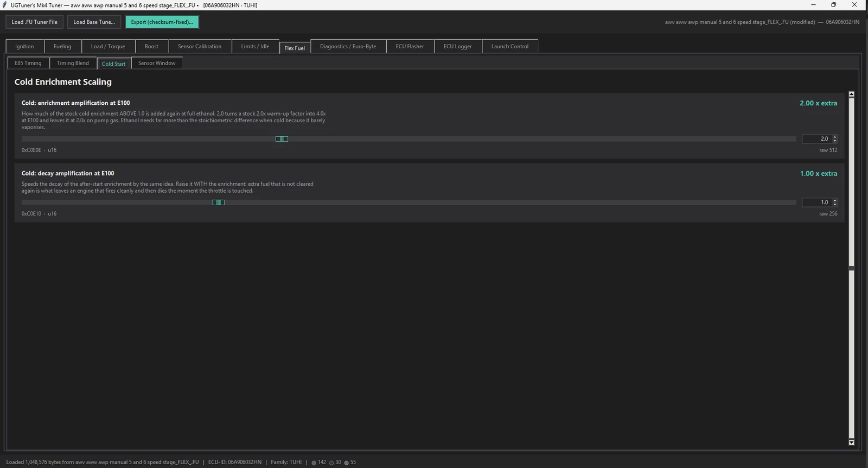This screenshot has width=868, height=468.
Task: Open the Load / Torque tab
Action: [108, 46]
